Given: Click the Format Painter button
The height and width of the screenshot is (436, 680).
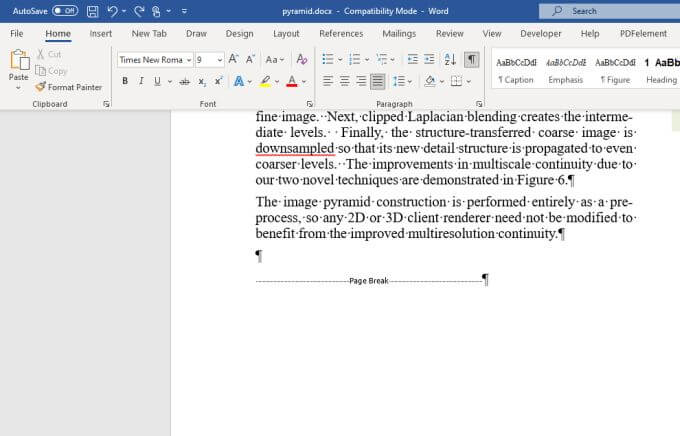Looking at the screenshot, I should pyautogui.click(x=69, y=87).
